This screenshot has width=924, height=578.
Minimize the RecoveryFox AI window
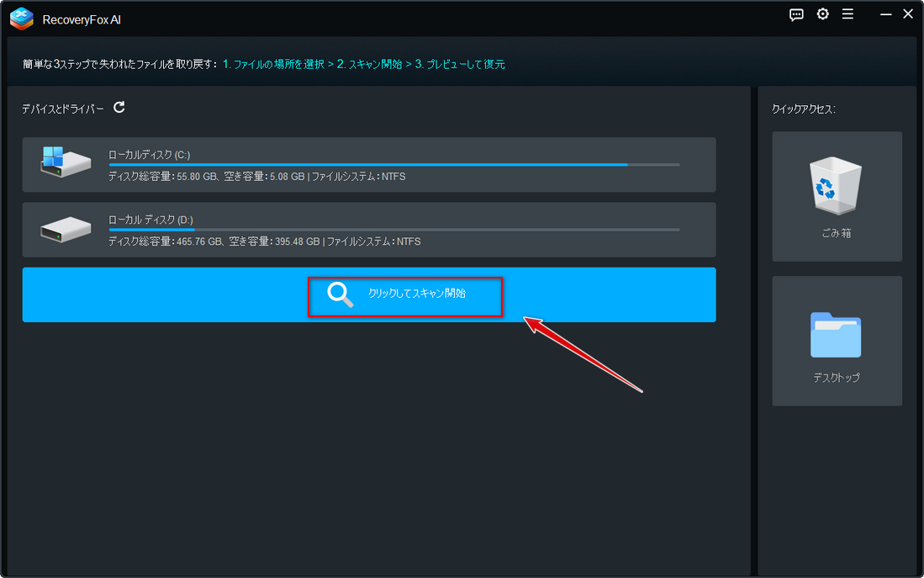pyautogui.click(x=885, y=14)
